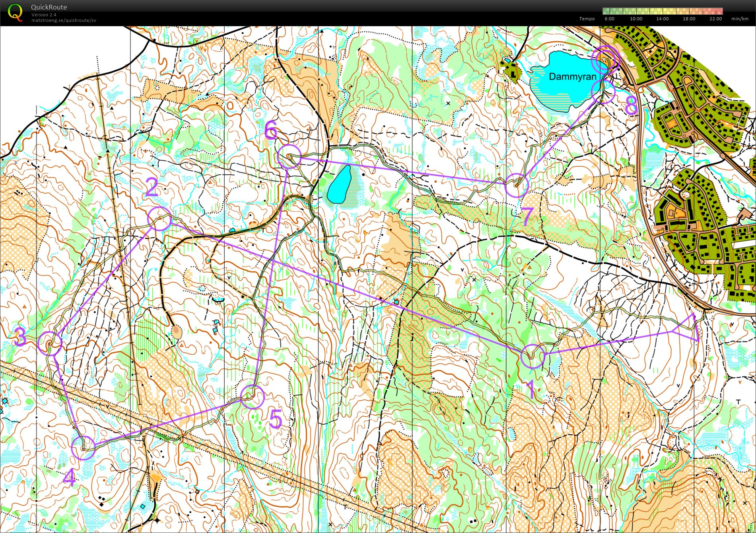Click the Tempo legend label
The height and width of the screenshot is (533, 756).
click(x=587, y=19)
